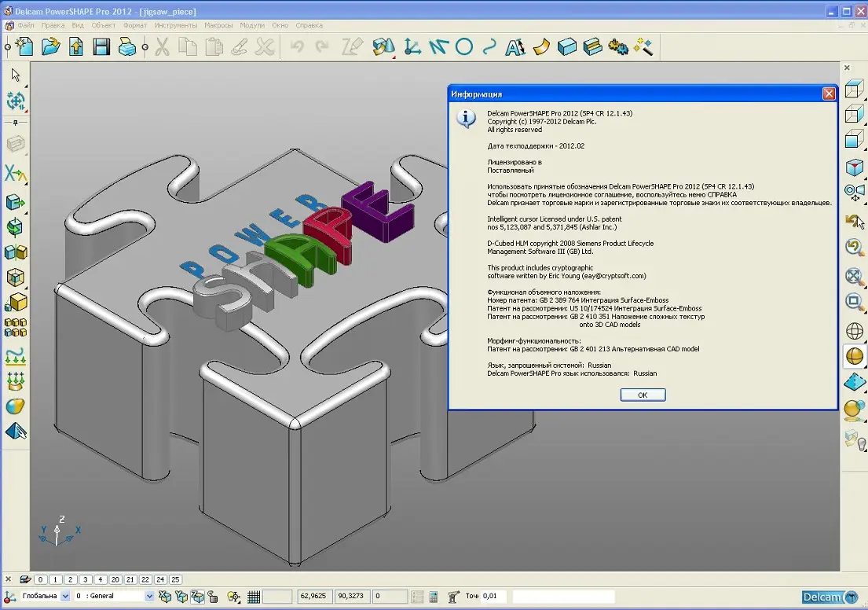The width and height of the screenshot is (868, 610).
Task: Launch the wizard magic wand tool
Action: coord(643,46)
